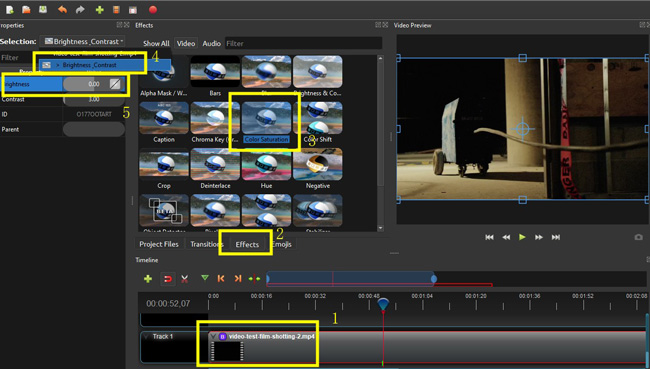The image size is (650, 369).
Task: Redo the action with gray arrow
Action: pos(80,10)
